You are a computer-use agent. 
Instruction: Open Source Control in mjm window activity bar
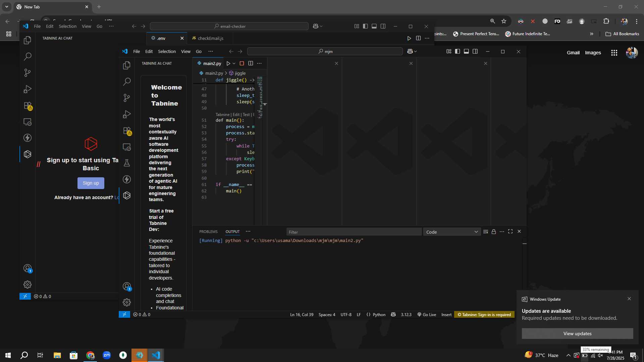click(x=127, y=98)
